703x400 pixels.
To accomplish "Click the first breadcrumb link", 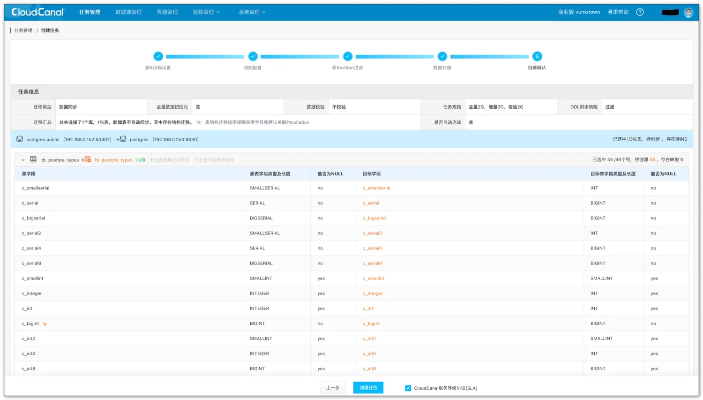I will [23, 32].
